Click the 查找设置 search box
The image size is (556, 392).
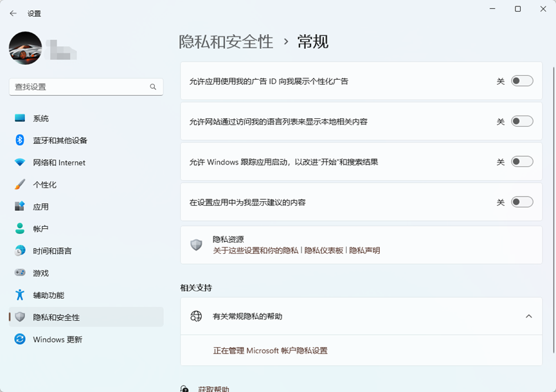[x=80, y=87]
